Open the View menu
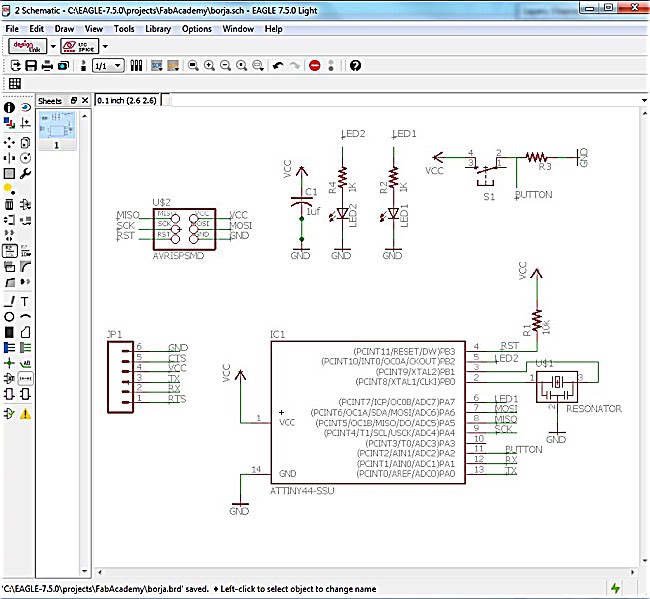 tap(94, 29)
